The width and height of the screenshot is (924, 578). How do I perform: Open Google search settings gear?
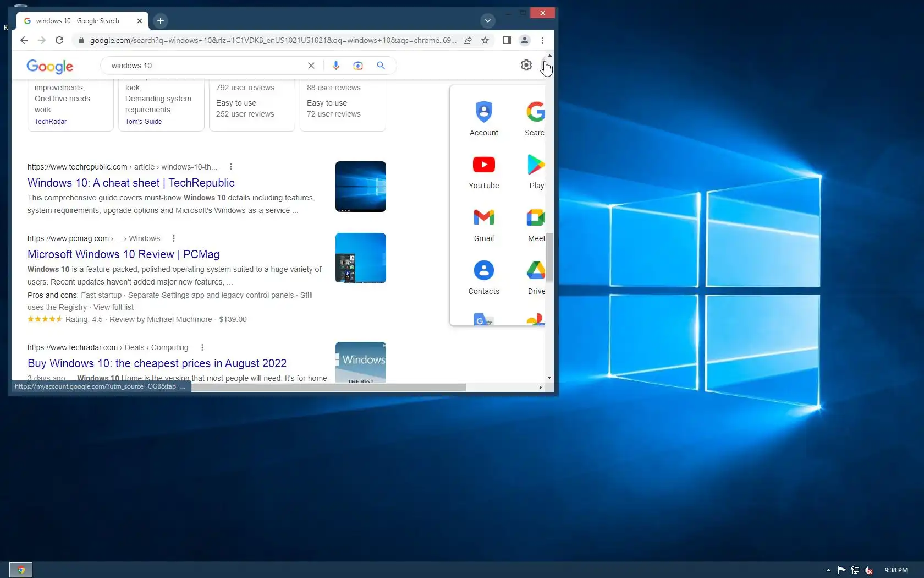tap(526, 65)
